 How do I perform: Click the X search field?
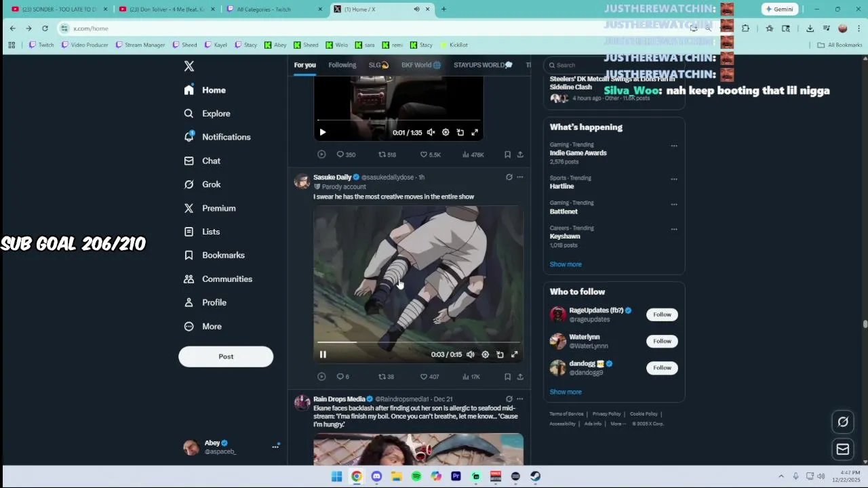tap(614, 65)
